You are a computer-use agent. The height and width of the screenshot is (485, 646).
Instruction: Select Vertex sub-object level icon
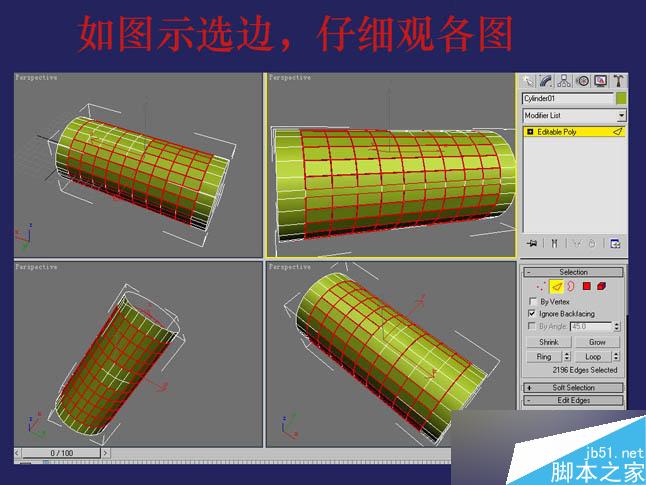pyautogui.click(x=541, y=286)
